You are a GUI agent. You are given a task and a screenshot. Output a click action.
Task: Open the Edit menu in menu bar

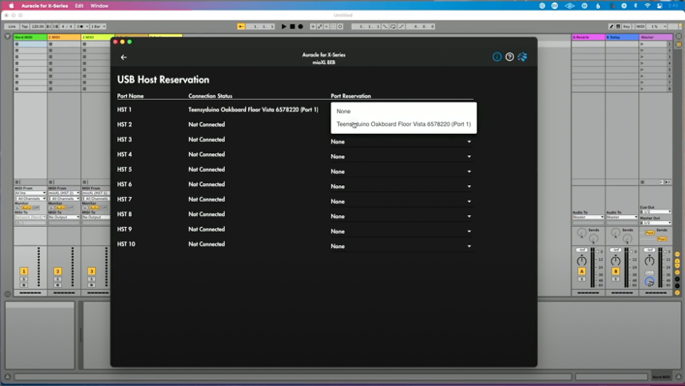pos(79,6)
